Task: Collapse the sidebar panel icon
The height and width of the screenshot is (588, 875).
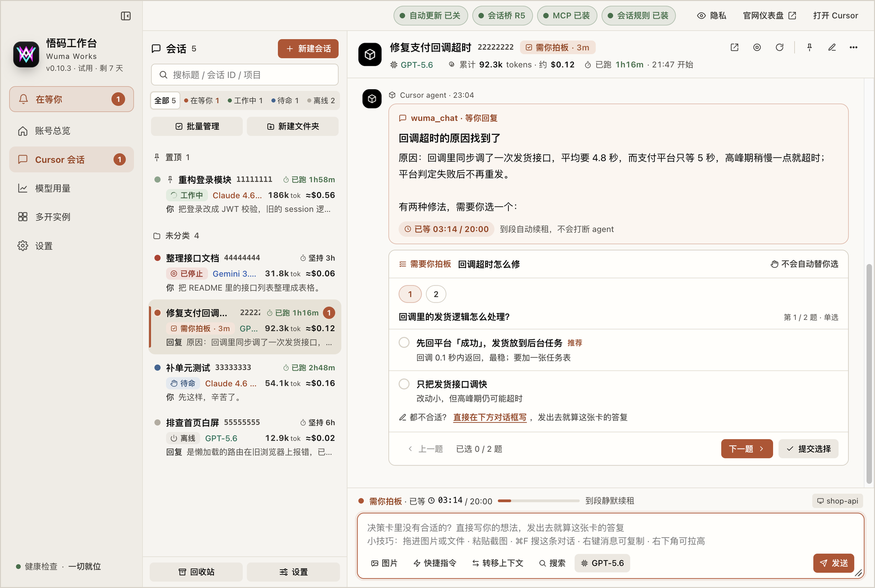Action: tap(126, 16)
